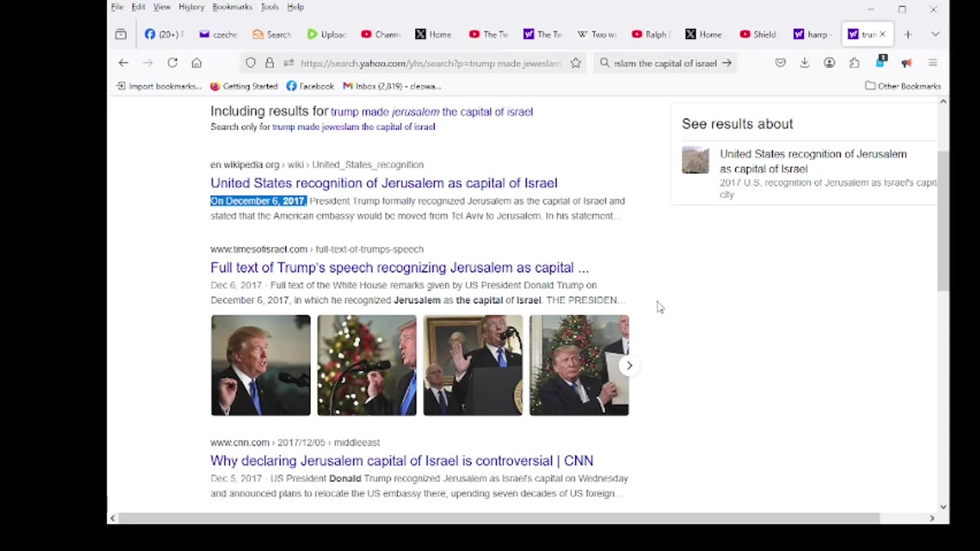980x551 pixels.
Task: Open tracking protection shield in address bar
Action: coord(250,63)
